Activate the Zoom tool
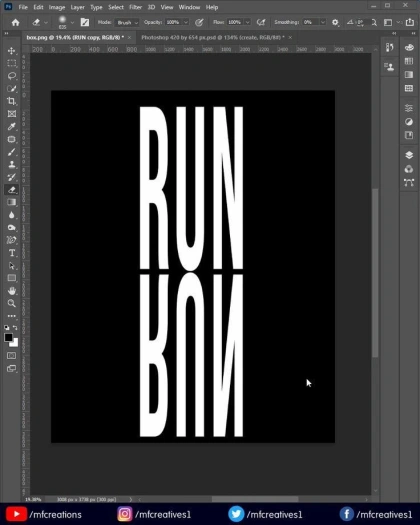Viewport: 420px width, 525px height. (x=11, y=303)
